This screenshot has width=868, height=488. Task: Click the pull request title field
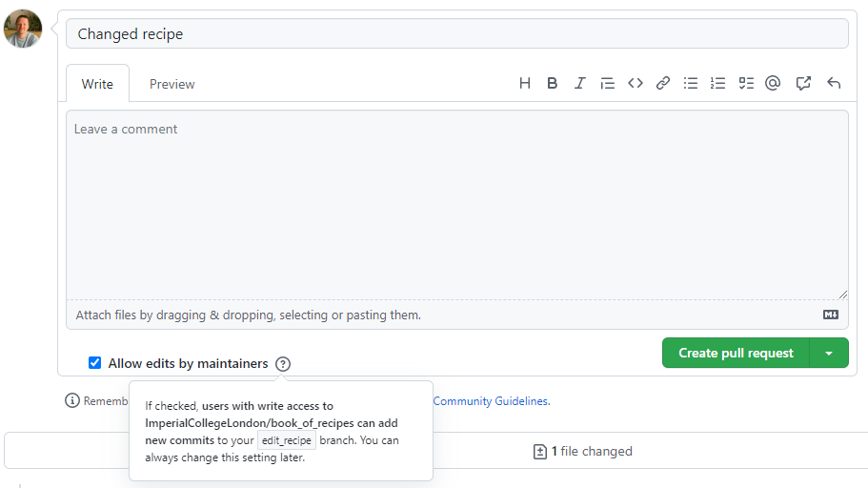457,33
